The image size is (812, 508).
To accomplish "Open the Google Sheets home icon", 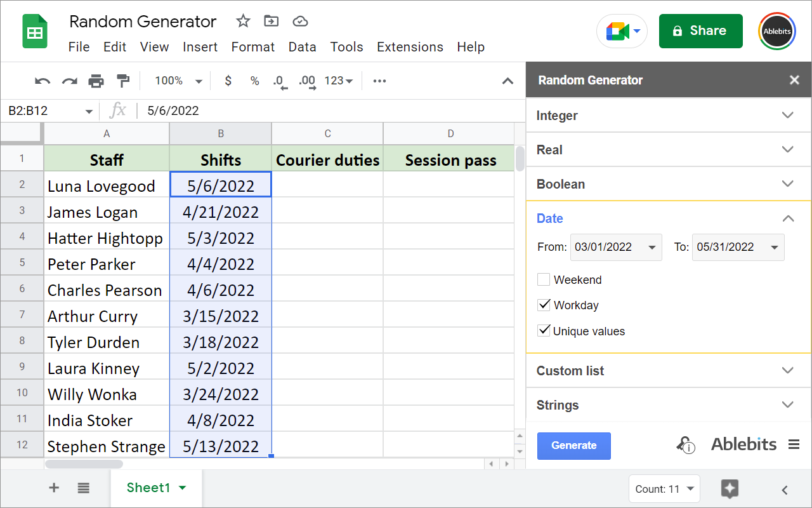I will point(35,31).
